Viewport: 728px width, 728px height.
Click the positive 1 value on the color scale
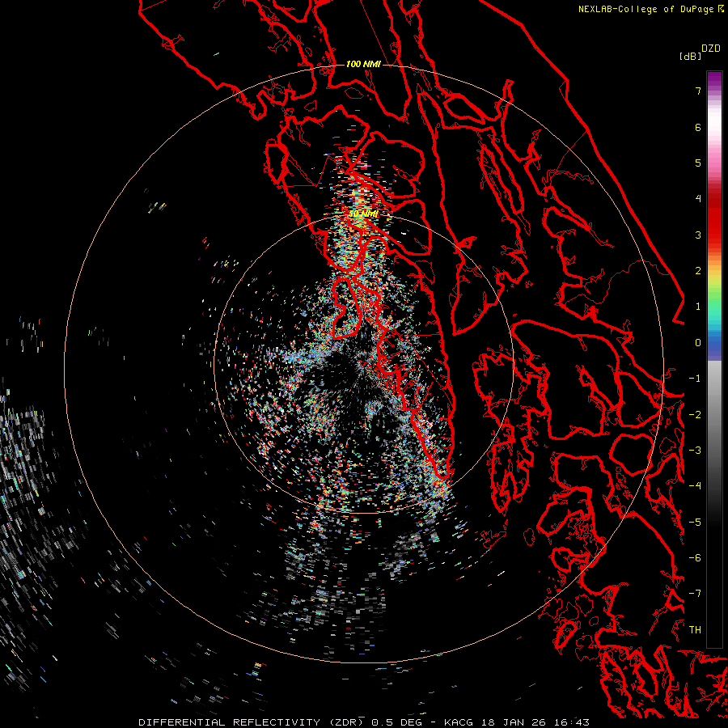[698, 307]
